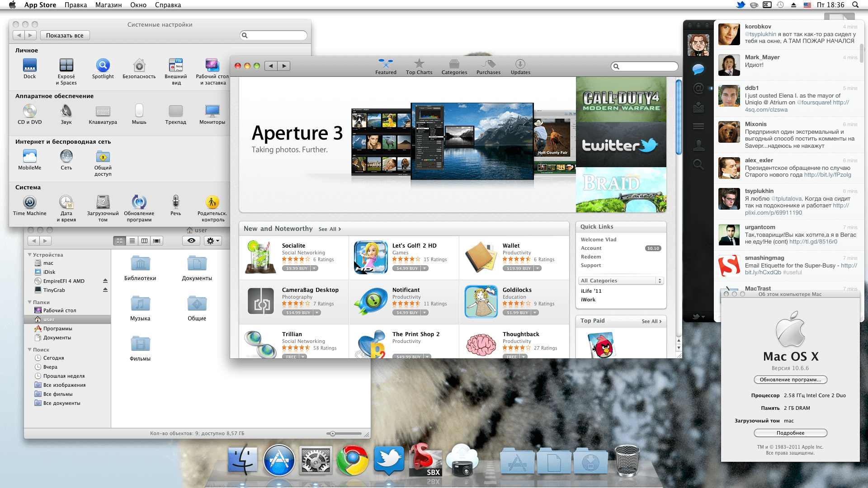
Task: Click Redeem in Quick Links
Action: pyautogui.click(x=590, y=257)
